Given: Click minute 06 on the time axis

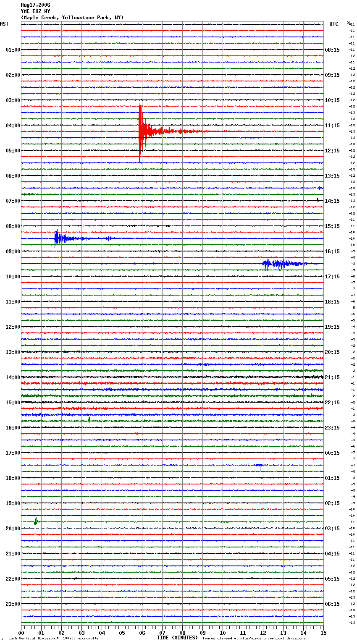Looking at the screenshot, I should (142, 633).
